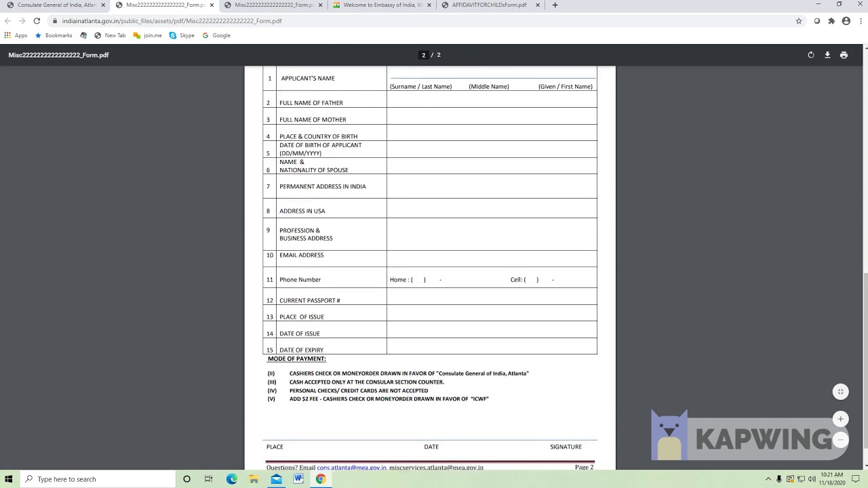
Task: Click the site lock icon in address bar
Action: tap(54, 21)
